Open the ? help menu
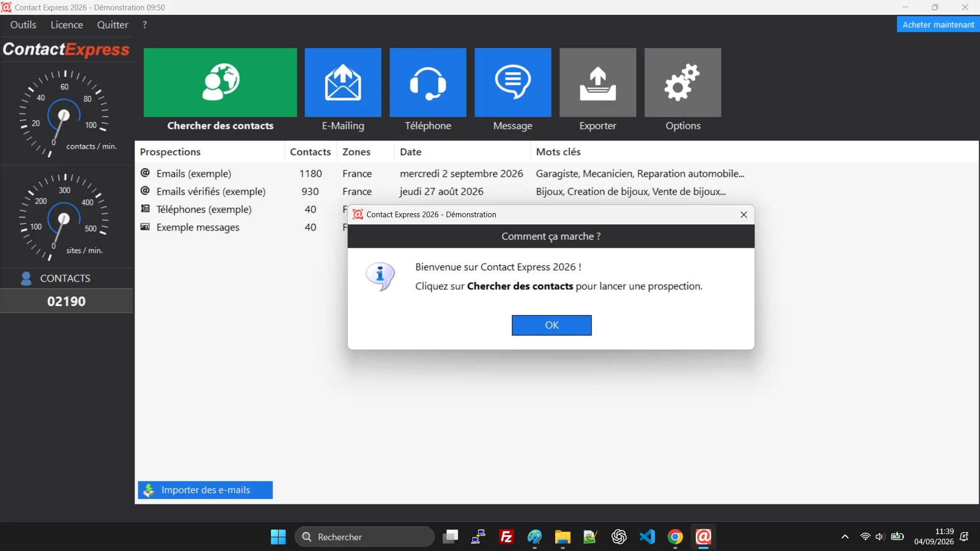The height and width of the screenshot is (551, 980). [145, 25]
